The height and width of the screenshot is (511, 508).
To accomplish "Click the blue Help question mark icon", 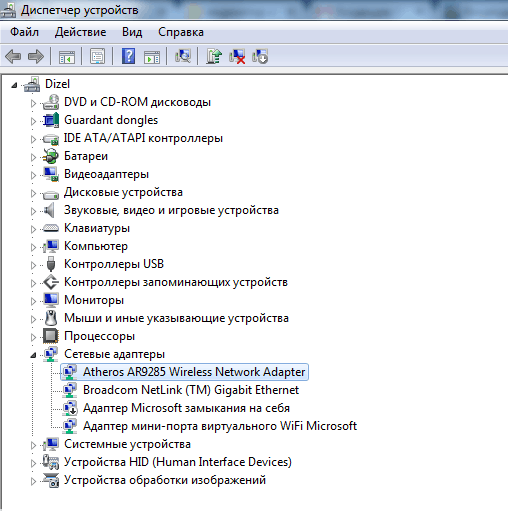I will pos(129,56).
